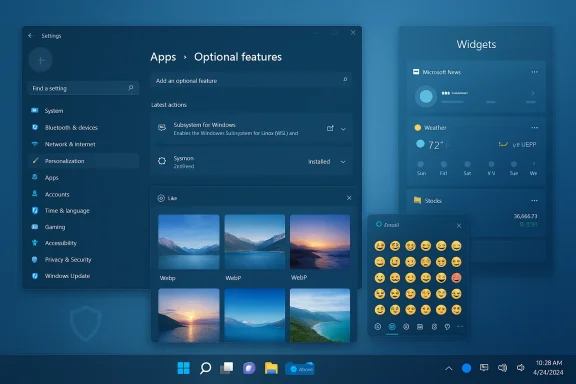This screenshot has width=576, height=384.
Task: Open emoji panel more options ellipsis
Action: pos(460,326)
